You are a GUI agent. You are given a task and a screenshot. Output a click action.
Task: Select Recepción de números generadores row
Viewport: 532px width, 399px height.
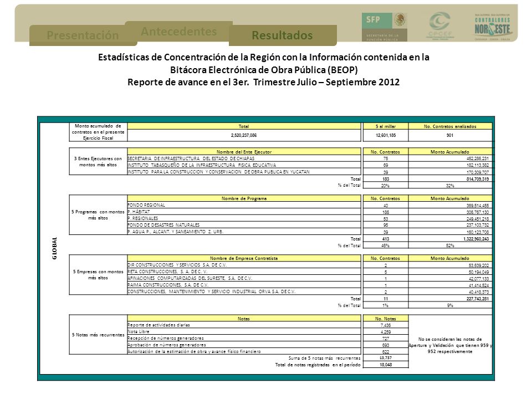click(x=244, y=338)
